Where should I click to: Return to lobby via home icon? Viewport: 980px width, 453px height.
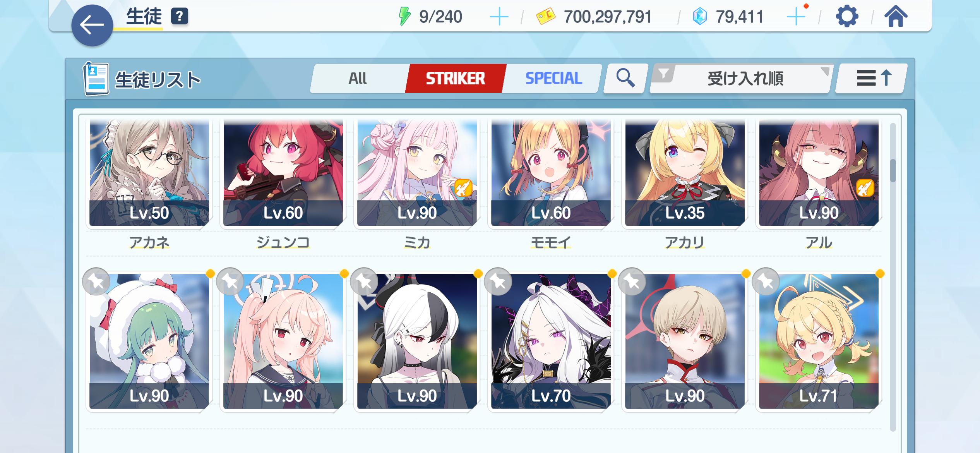(x=896, y=17)
